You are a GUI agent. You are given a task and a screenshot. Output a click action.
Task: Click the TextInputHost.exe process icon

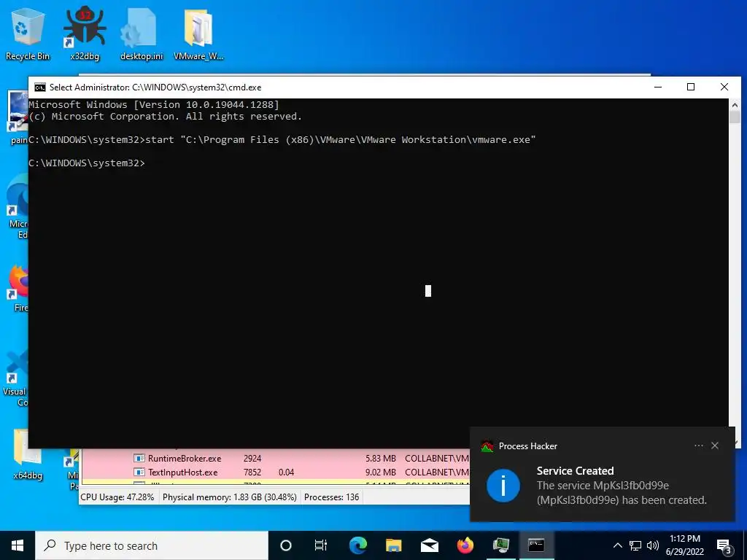(x=139, y=472)
